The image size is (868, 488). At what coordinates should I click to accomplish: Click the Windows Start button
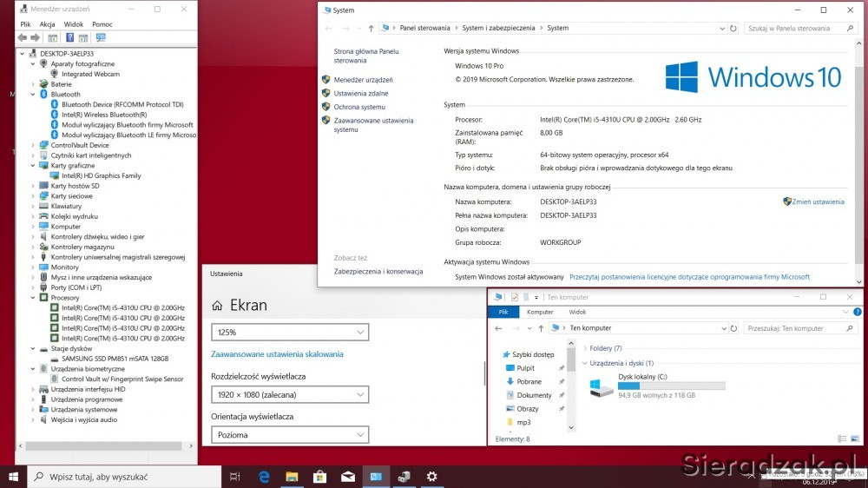[13, 477]
